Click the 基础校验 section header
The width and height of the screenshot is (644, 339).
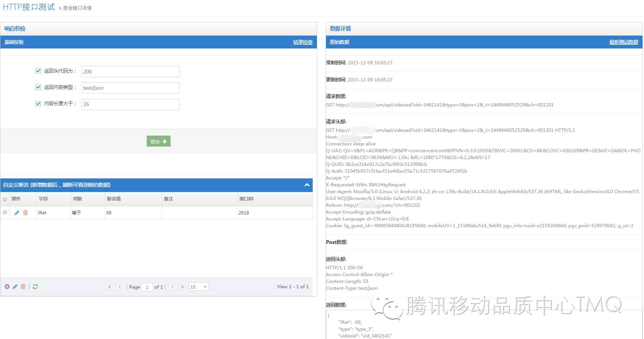click(14, 42)
